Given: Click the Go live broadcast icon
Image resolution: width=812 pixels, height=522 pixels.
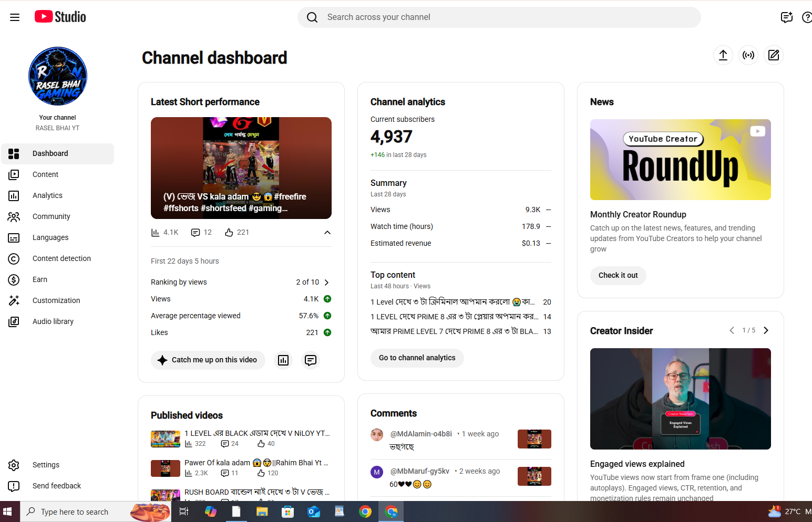Looking at the screenshot, I should click(748, 55).
